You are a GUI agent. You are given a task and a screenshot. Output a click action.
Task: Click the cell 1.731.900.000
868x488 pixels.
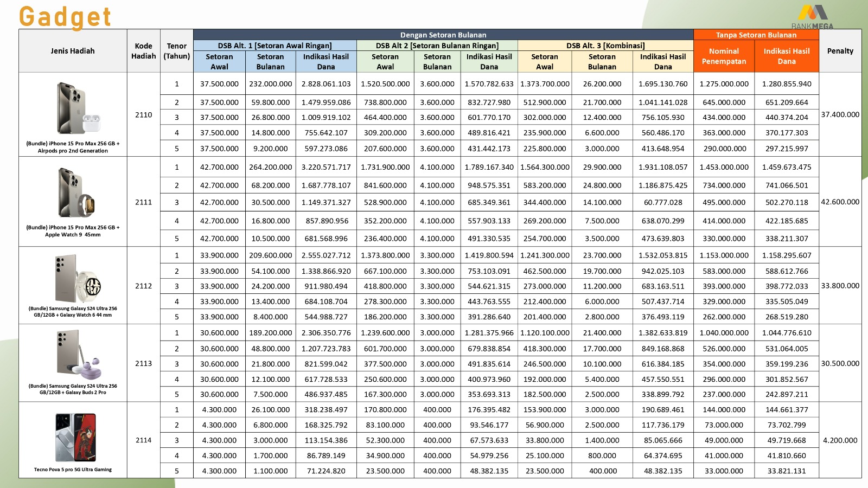click(x=385, y=168)
